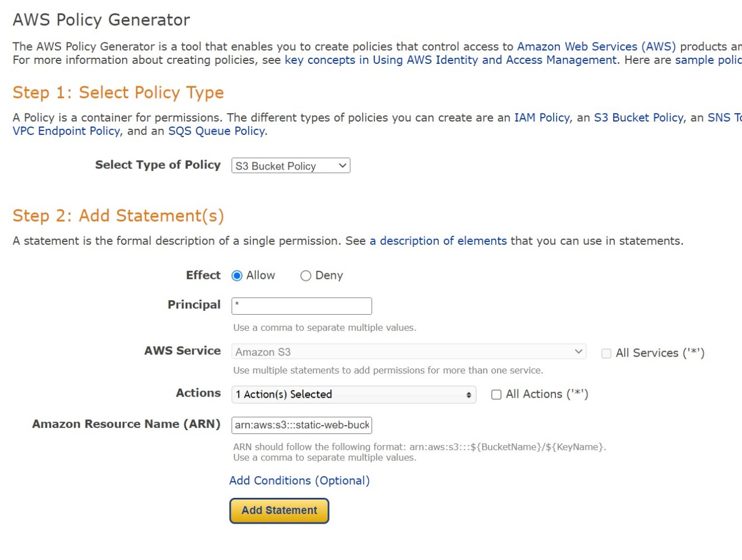Viewport: 742px width, 560px height.
Task: Click the Principal input field
Action: (302, 306)
